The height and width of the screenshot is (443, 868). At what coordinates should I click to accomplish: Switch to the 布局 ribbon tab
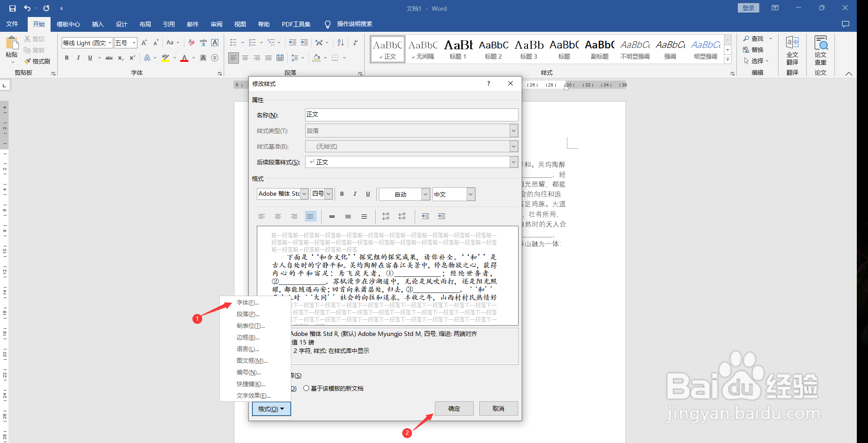click(x=145, y=24)
